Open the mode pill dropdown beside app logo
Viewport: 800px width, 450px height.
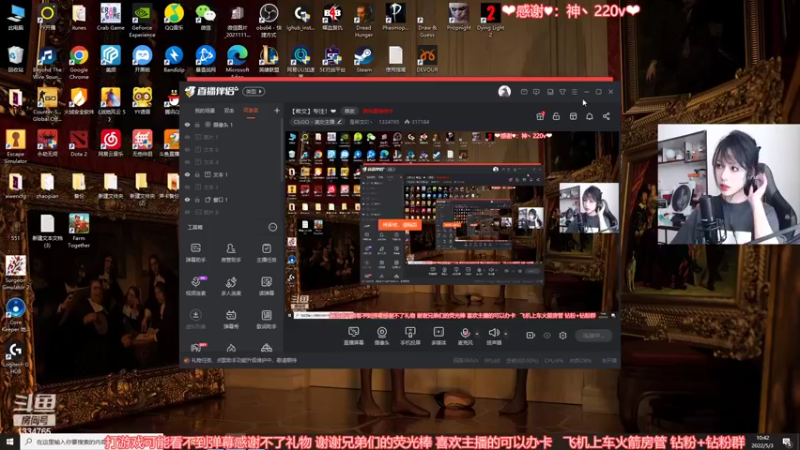(254, 92)
